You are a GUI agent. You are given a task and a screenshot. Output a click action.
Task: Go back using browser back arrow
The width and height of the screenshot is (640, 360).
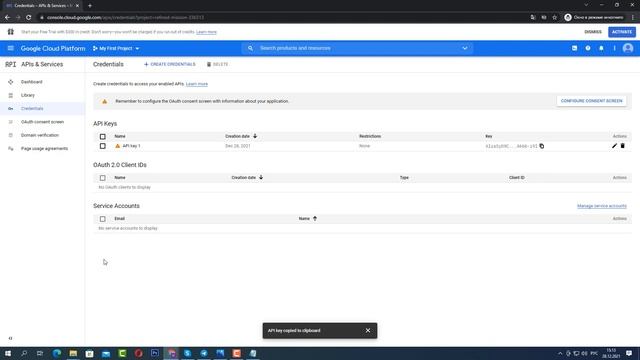click(x=7, y=18)
